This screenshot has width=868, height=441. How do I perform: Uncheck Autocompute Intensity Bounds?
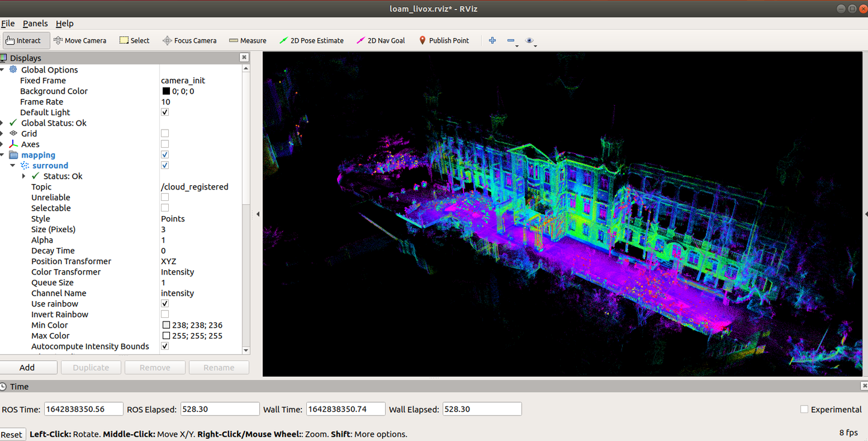coord(165,346)
